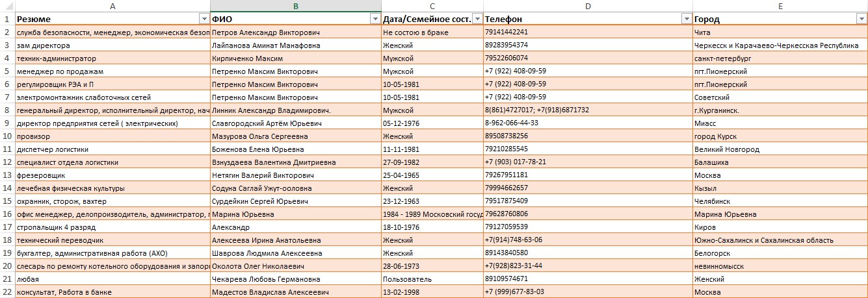Select cell with Содуна Саглай Ужут-ооловна

click(296, 188)
